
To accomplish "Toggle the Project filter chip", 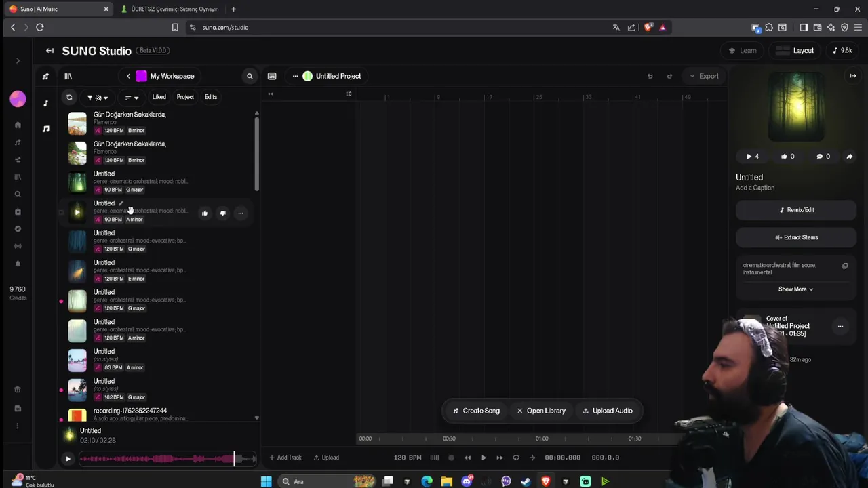I will (x=185, y=97).
